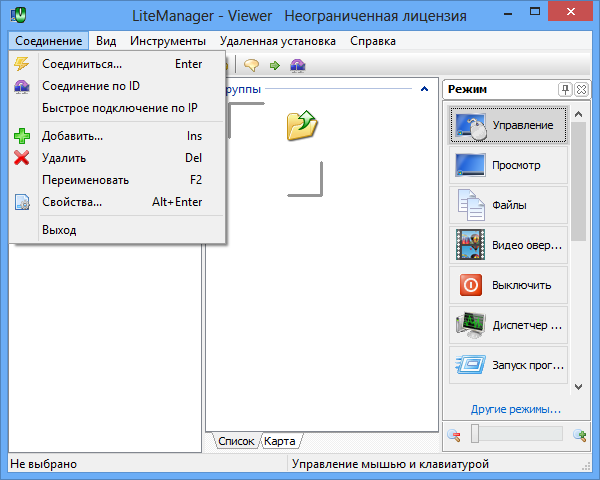Pin the Режим panel
This screenshot has height=480, width=600.
565,90
